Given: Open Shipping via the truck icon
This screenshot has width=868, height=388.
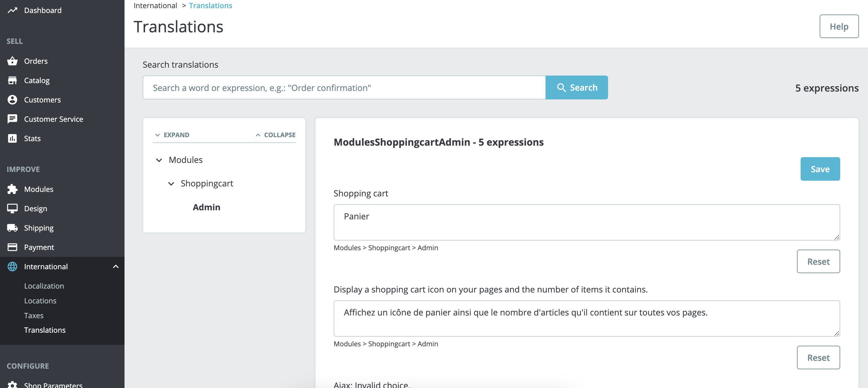Looking at the screenshot, I should click(x=12, y=228).
